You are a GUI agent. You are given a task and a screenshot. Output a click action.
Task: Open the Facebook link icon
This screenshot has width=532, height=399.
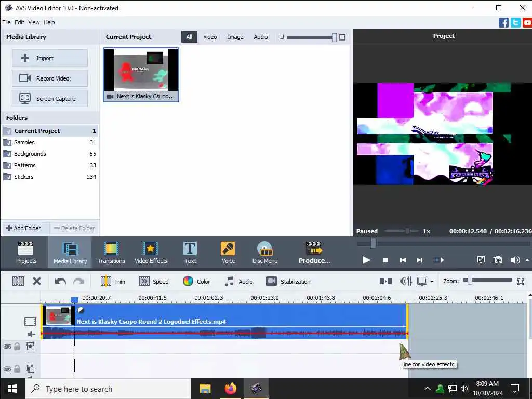point(503,22)
